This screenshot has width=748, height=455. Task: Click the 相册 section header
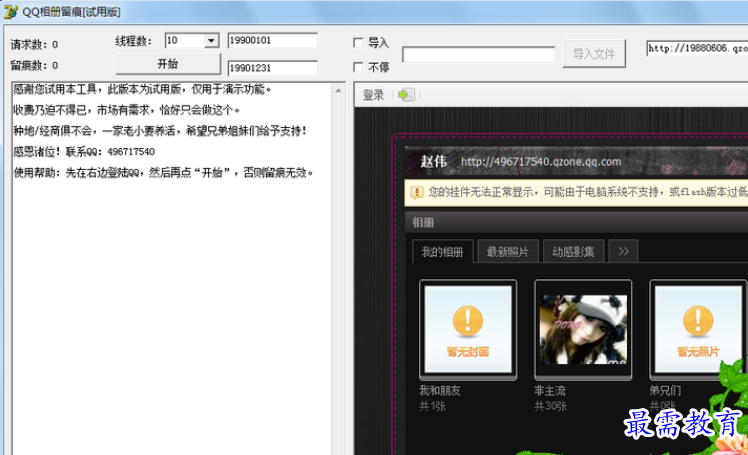(x=423, y=222)
